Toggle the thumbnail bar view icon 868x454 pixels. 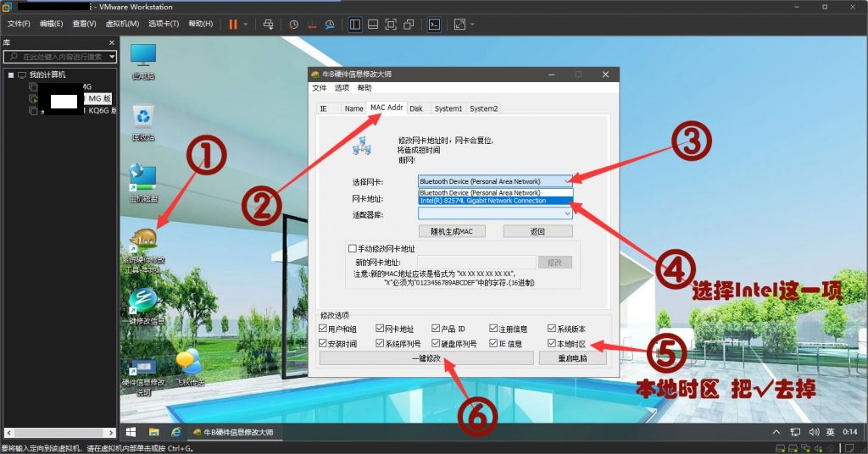tap(373, 25)
